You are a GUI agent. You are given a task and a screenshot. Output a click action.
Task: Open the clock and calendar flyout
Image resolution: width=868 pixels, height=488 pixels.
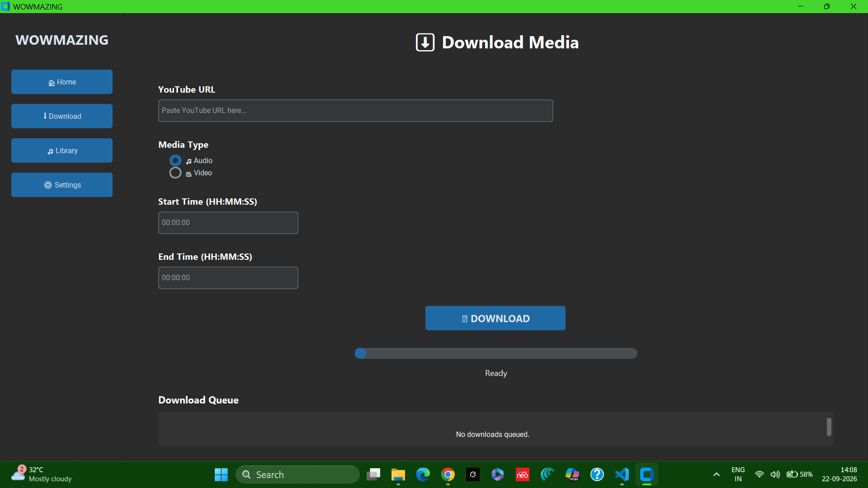pos(840,474)
